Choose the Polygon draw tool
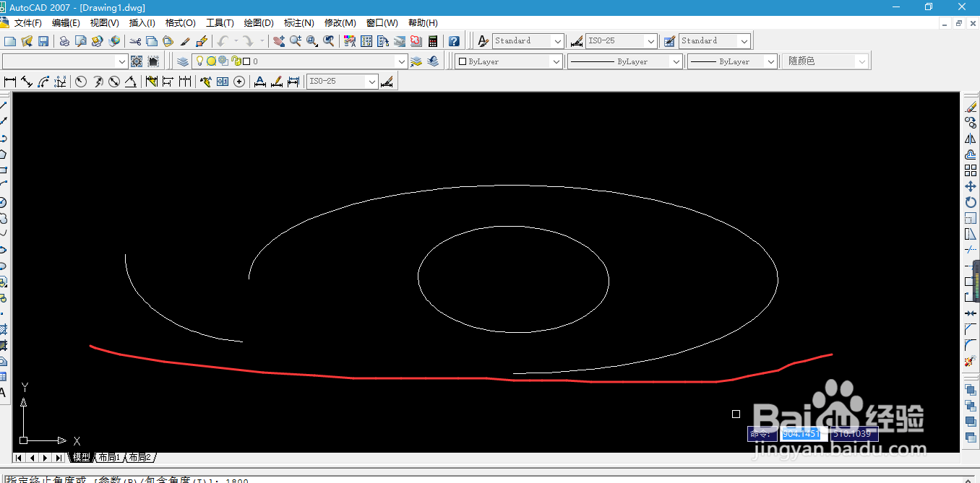This screenshot has width=980, height=483. (x=3, y=154)
